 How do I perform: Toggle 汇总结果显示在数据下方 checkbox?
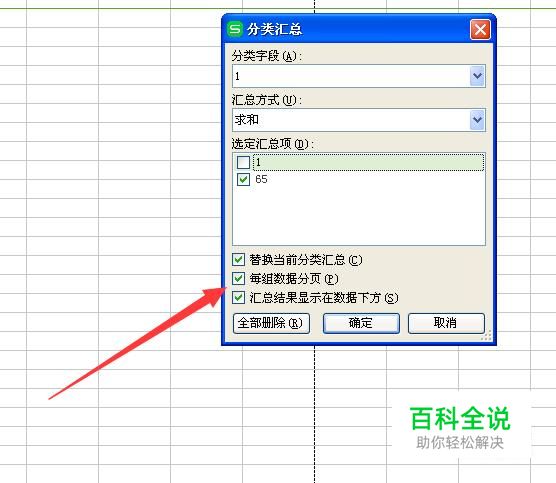coord(238,297)
